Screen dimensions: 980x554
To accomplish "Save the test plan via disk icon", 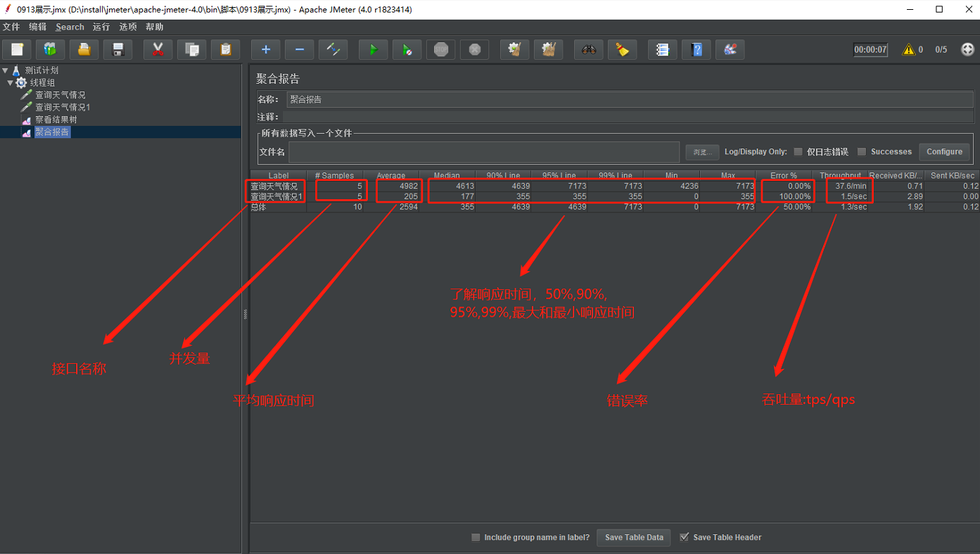I will point(118,49).
